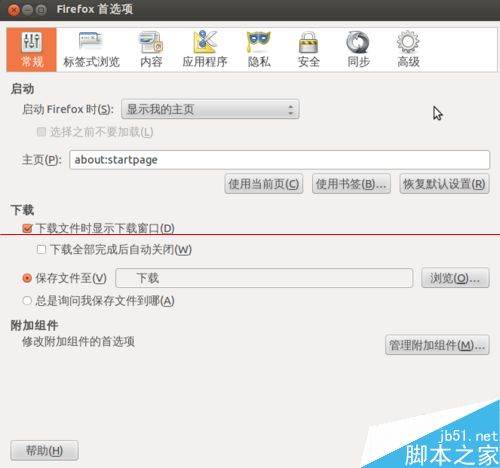Enable 下载全部完成后自动关闭 checkbox
500x468 pixels.
(x=41, y=249)
